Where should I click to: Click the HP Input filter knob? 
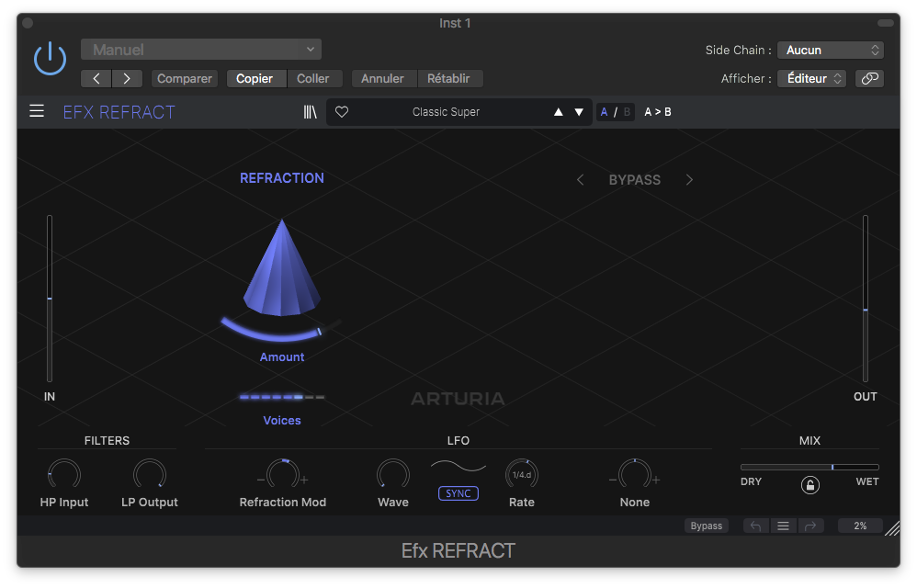63,474
